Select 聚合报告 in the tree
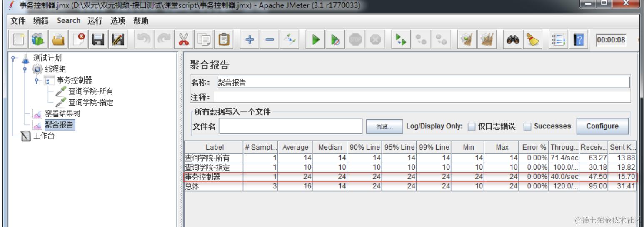The width and height of the screenshot is (644, 227). (x=60, y=124)
